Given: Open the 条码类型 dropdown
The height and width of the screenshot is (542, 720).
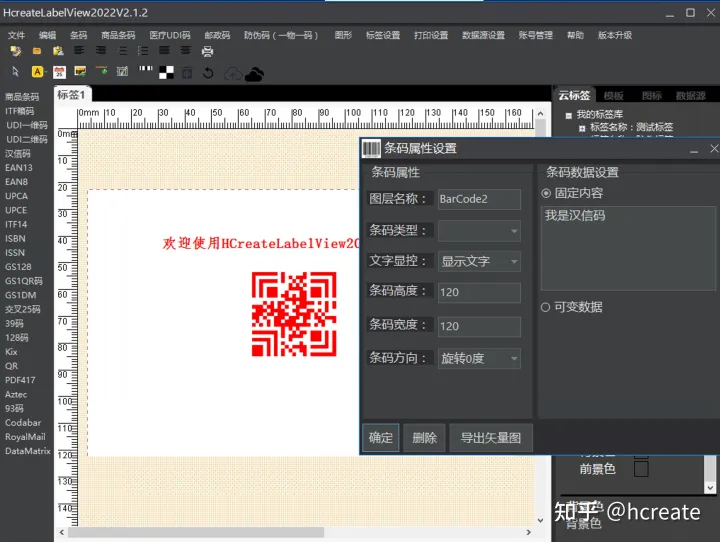Looking at the screenshot, I should coord(479,231).
